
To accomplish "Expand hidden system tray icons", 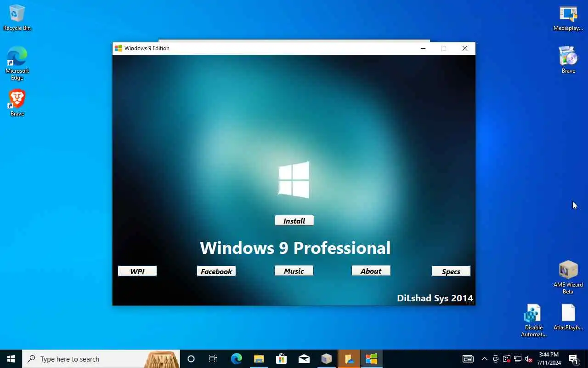I will click(x=484, y=359).
